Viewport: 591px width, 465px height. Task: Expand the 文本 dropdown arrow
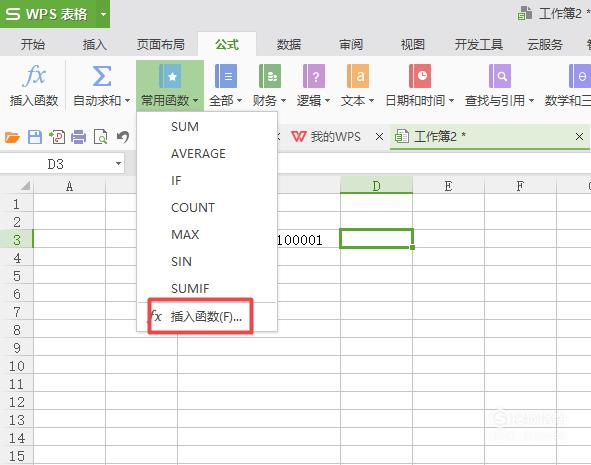[371, 101]
